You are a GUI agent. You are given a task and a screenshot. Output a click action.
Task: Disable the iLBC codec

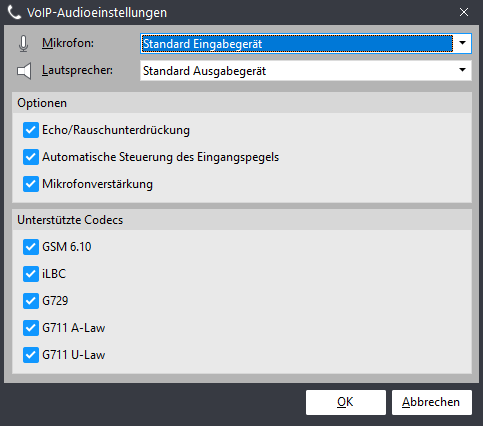31,274
